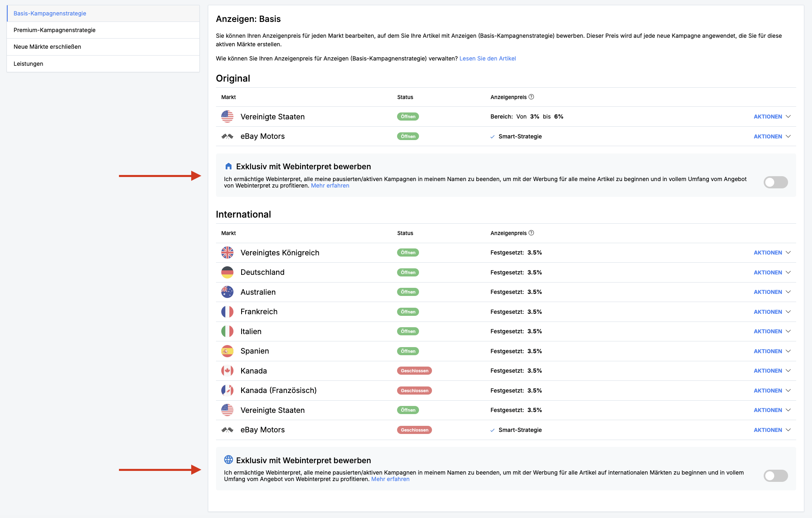Select Leistungen in the sidebar
Screen dimensions: 812x518
click(x=28, y=64)
